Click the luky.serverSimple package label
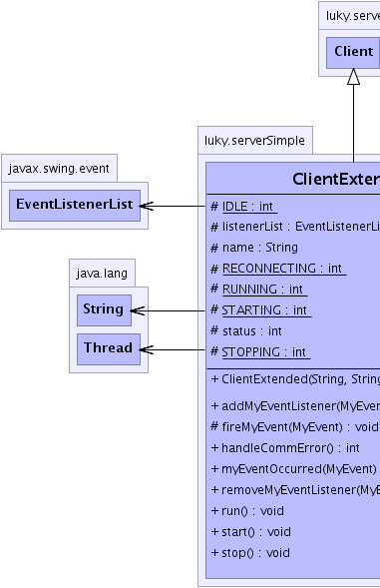 pos(255,140)
